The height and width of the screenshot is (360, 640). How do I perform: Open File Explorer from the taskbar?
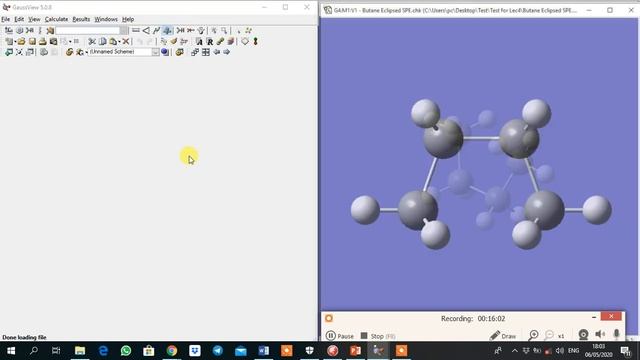click(80, 351)
